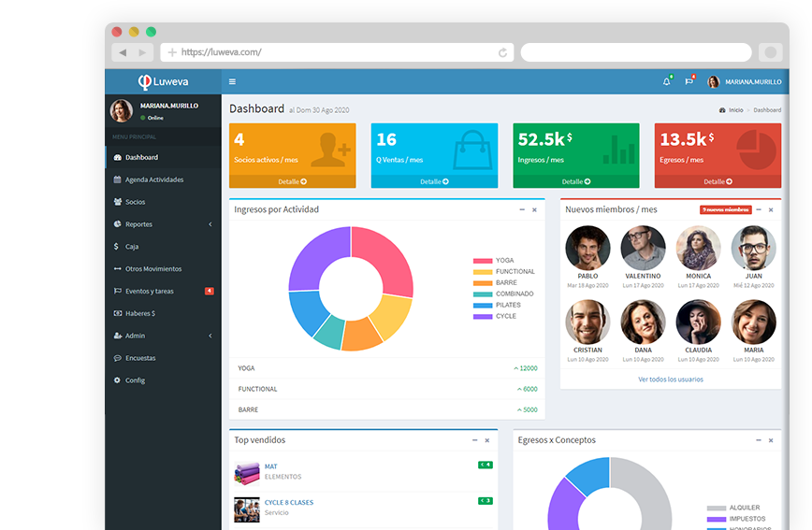Click the red nuevos miembros badge
812x530 pixels.
726,209
